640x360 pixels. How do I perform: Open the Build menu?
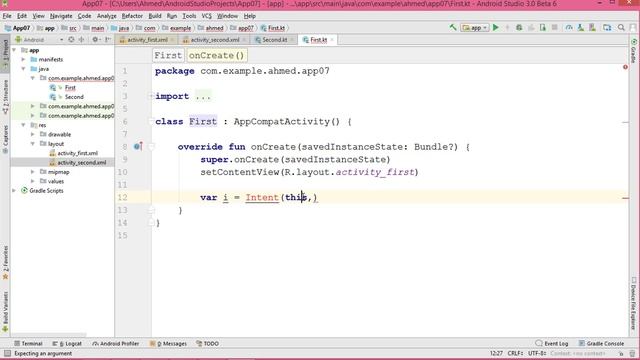click(155, 16)
